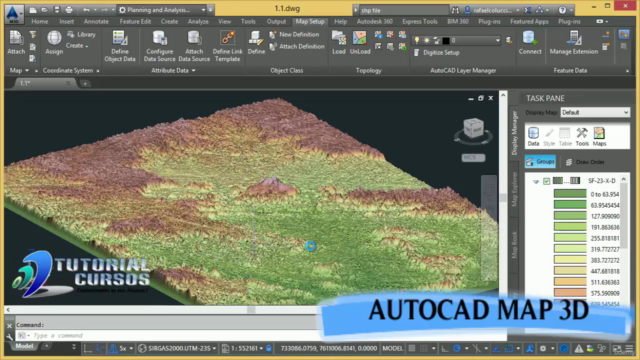This screenshot has height=360, width=640.
Task: Click the '0 to 63.954' green swatch
Action: tap(570, 194)
